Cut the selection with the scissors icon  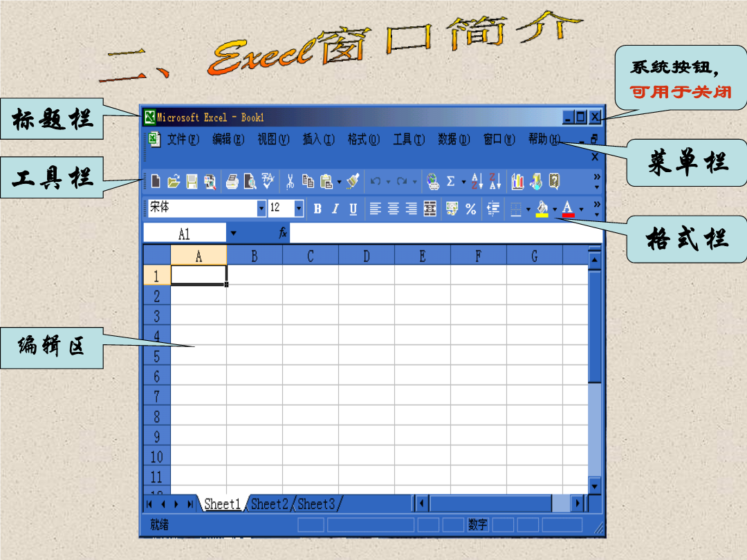click(290, 181)
